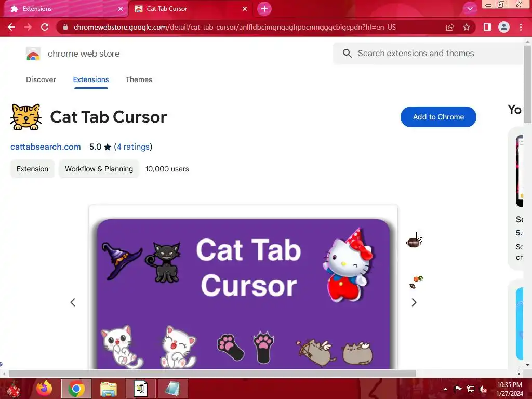Select the Cat Tab Cursor browser tab
Image resolution: width=532 pixels, height=399 pixels.
tap(190, 9)
